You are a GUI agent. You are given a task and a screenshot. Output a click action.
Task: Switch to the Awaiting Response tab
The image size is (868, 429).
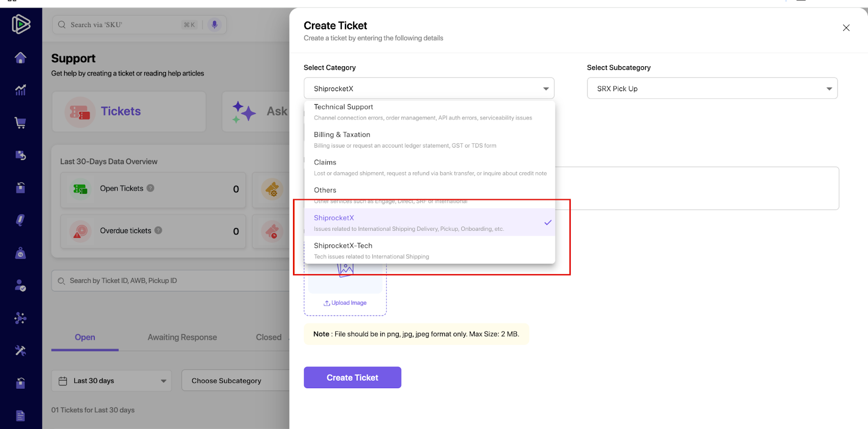coord(182,337)
